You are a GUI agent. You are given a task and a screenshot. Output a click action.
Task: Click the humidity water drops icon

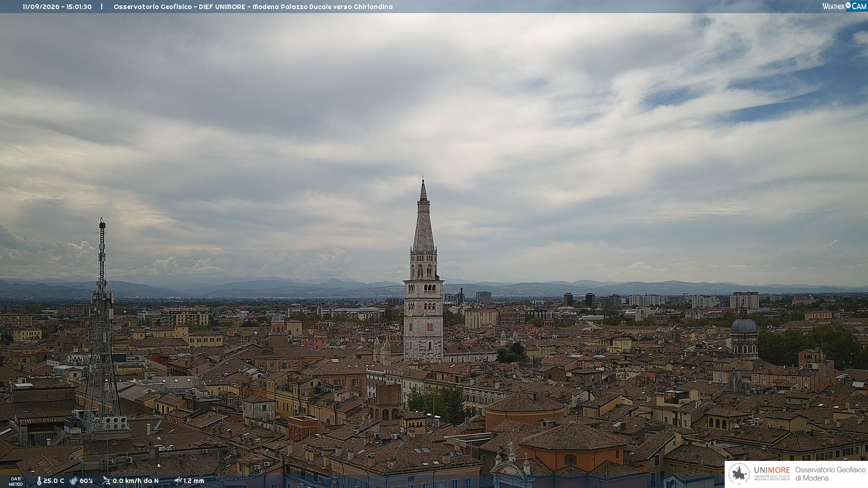click(74, 481)
